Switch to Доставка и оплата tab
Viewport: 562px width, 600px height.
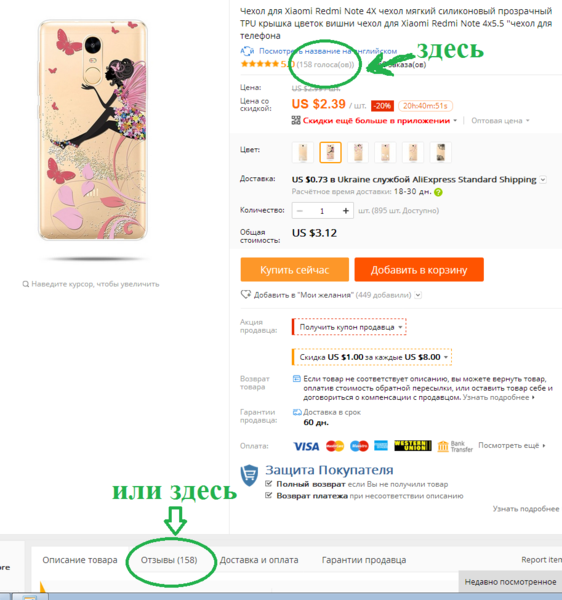click(x=259, y=560)
